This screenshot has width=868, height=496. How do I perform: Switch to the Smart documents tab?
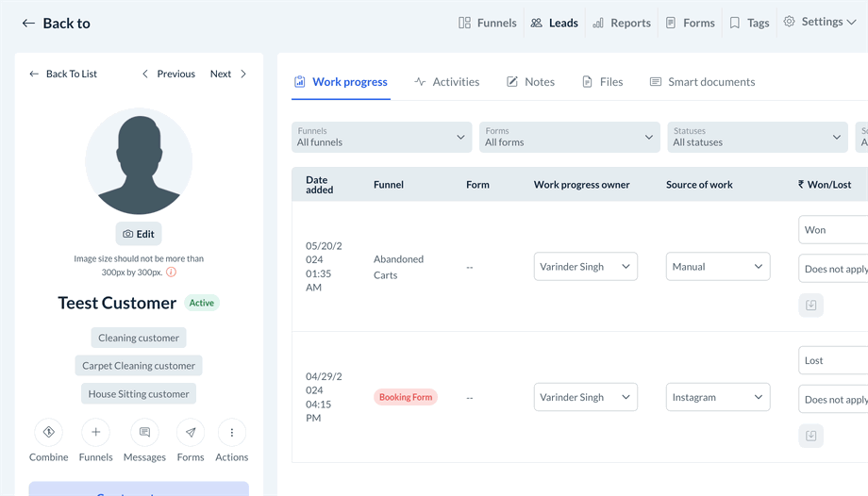click(702, 82)
